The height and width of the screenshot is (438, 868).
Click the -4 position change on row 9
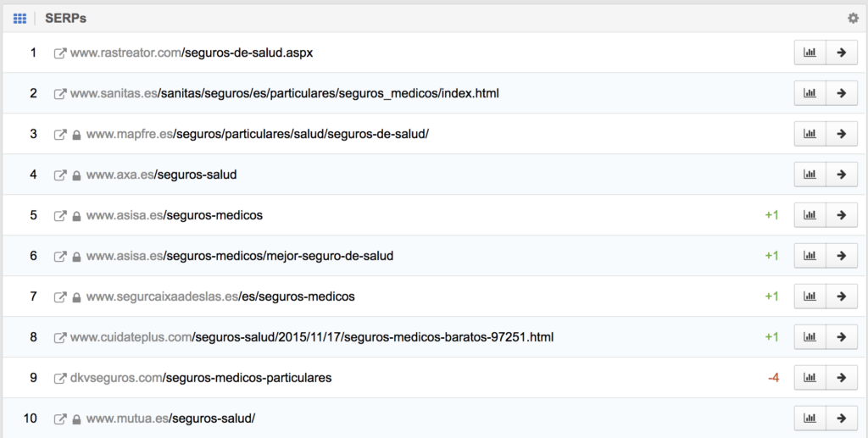[x=772, y=378]
